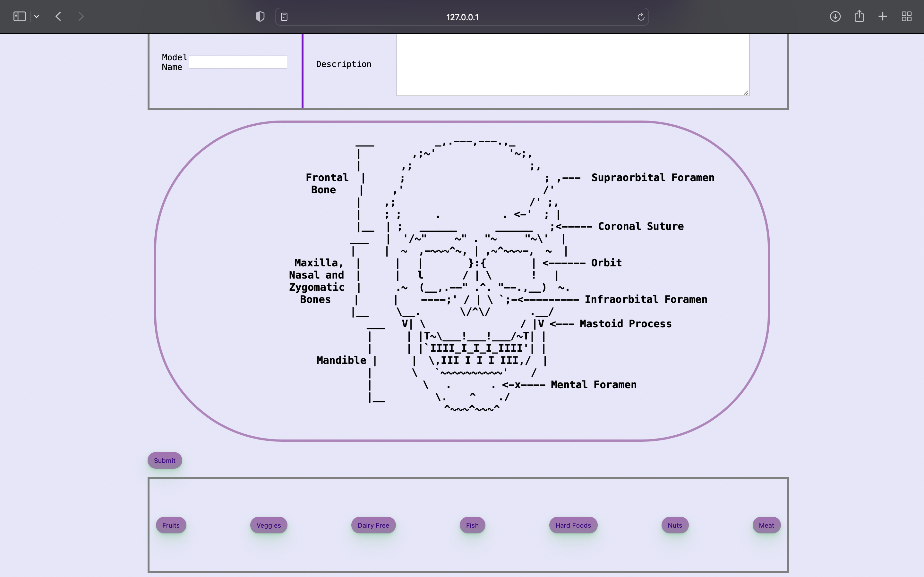Open the tab group dropdown chevron
Viewport: 924px width, 577px height.
coord(37,16)
